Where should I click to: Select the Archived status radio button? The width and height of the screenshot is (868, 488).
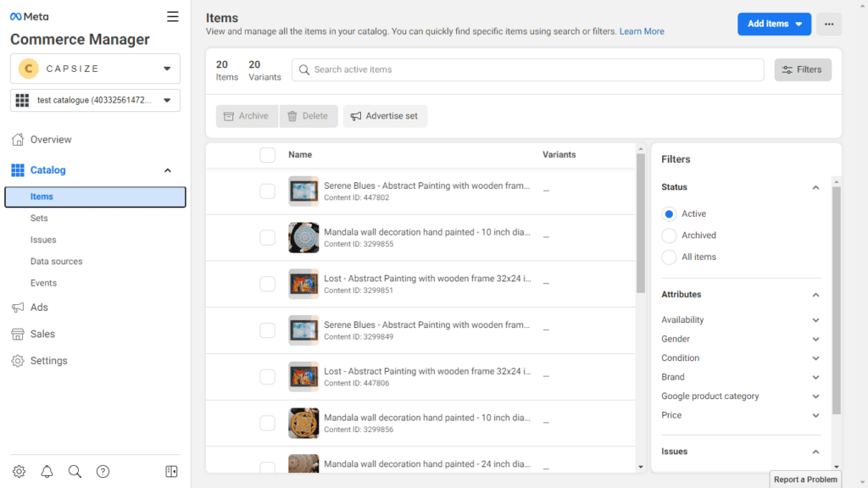coord(669,236)
